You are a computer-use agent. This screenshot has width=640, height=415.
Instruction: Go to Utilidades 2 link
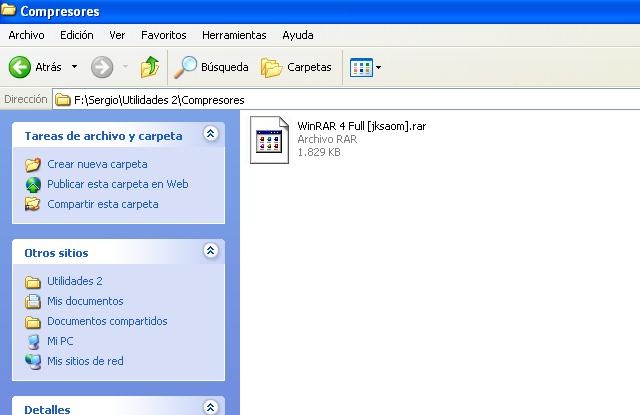click(x=75, y=281)
